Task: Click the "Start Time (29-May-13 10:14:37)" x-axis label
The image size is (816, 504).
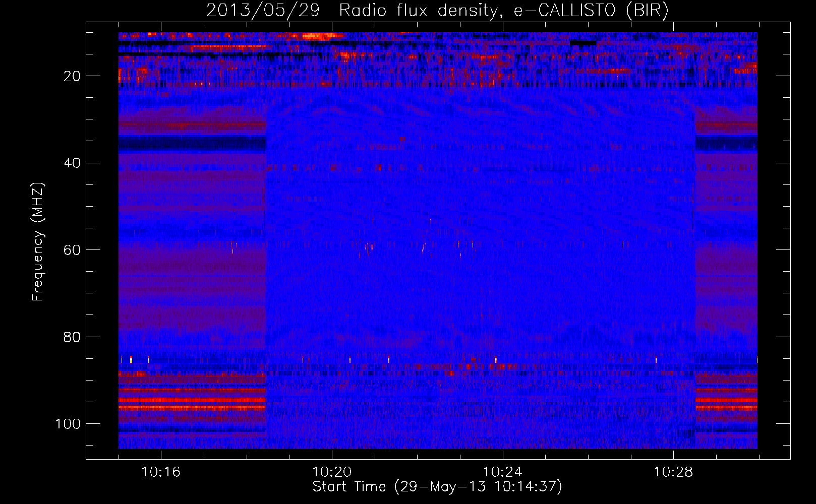Action: [x=437, y=487]
